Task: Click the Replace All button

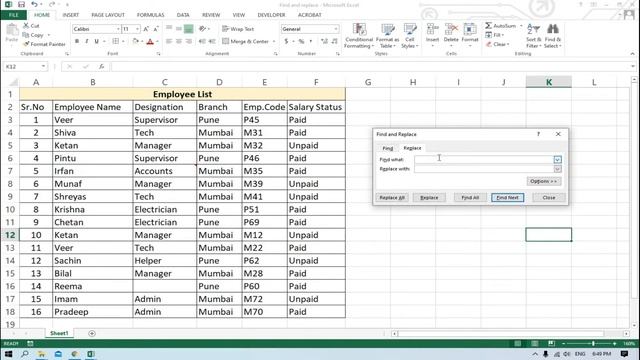Action: coord(392,198)
